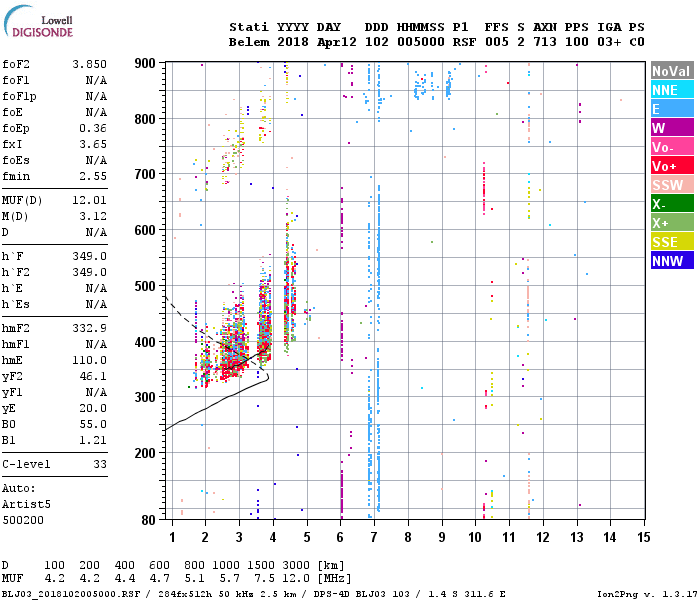The height and width of the screenshot is (600, 700).
Task: Select the X- dark green legend swatch
Action: tap(672, 204)
